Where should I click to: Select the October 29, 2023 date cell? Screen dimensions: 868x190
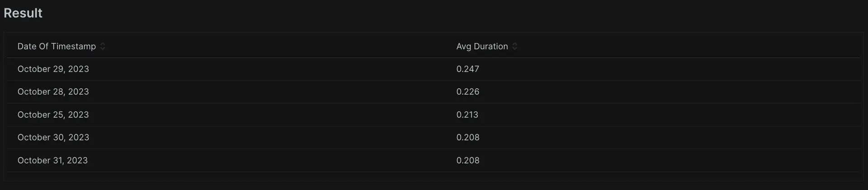point(53,69)
